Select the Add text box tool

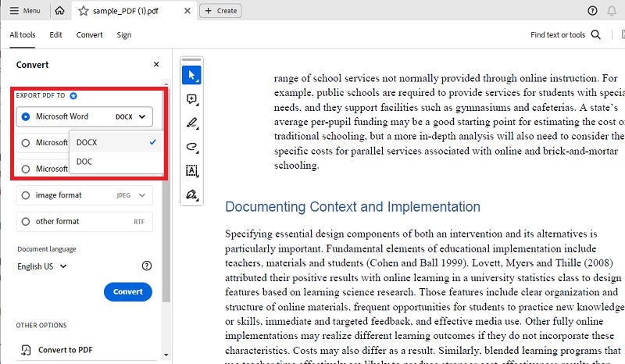191,170
